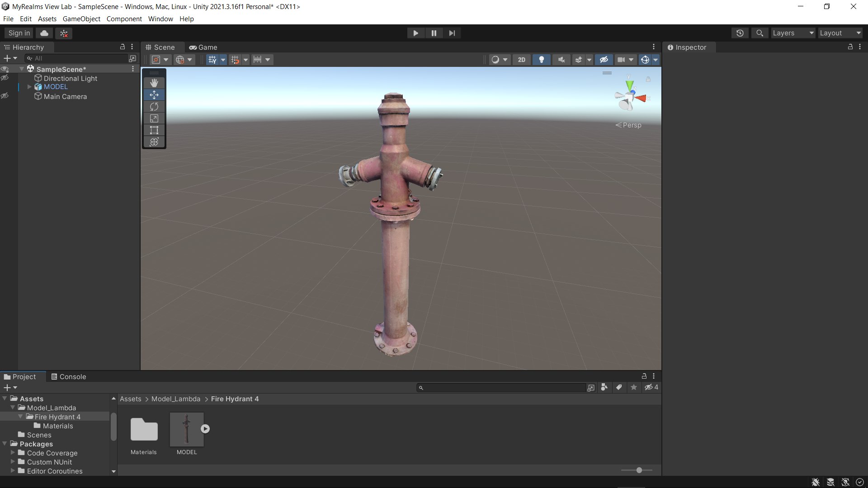
Task: Show favorites star in Project
Action: tap(634, 387)
